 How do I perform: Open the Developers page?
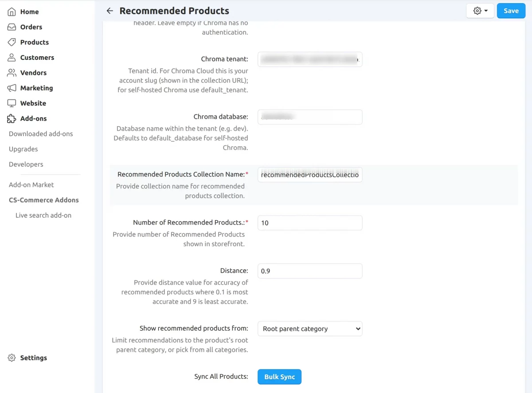(26, 164)
